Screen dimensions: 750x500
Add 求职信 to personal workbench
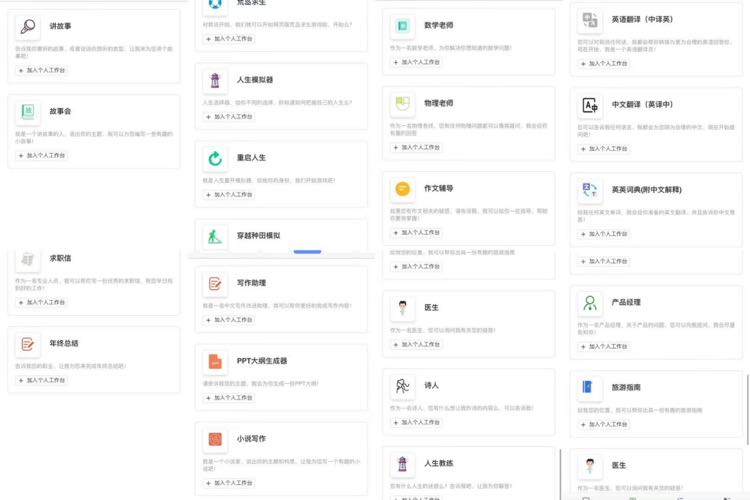point(42,302)
